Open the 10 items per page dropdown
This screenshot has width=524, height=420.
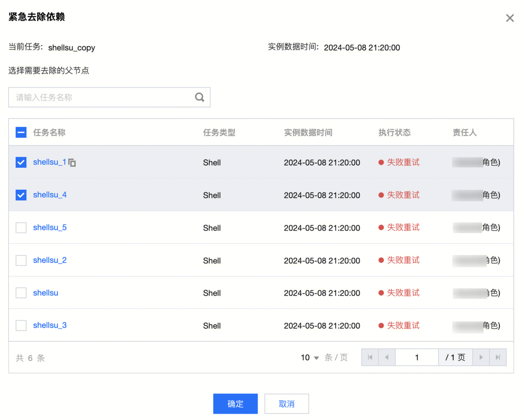click(310, 357)
